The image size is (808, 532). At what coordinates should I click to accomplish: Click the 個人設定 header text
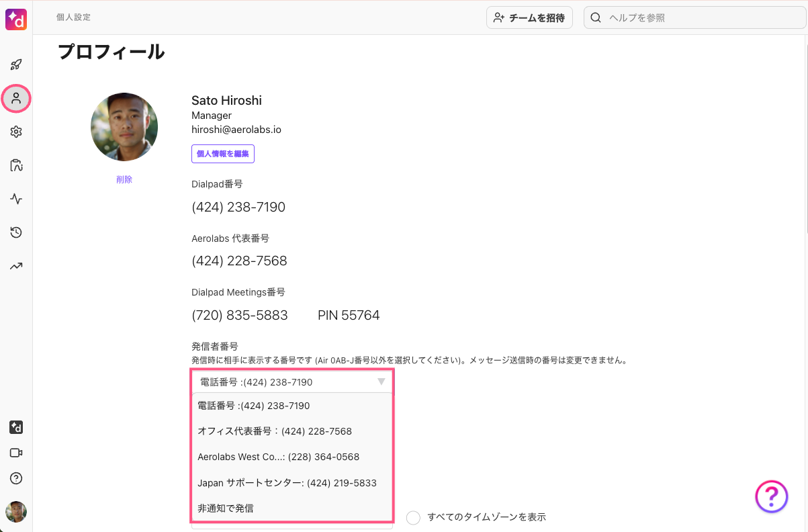click(73, 17)
